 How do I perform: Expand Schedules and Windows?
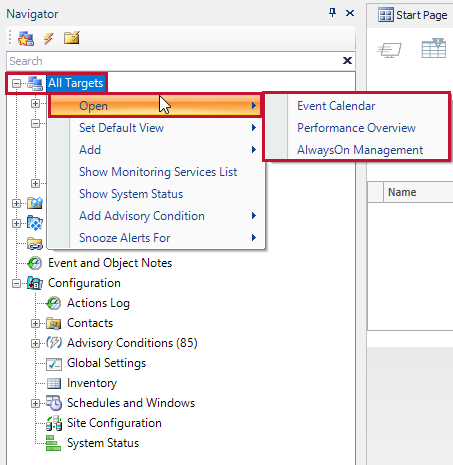click(x=35, y=404)
